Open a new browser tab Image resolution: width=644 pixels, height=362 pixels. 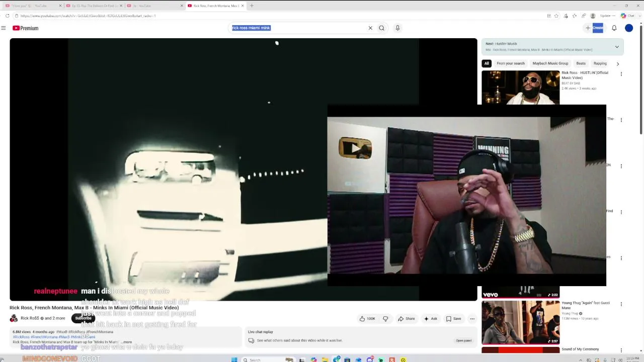point(252,6)
